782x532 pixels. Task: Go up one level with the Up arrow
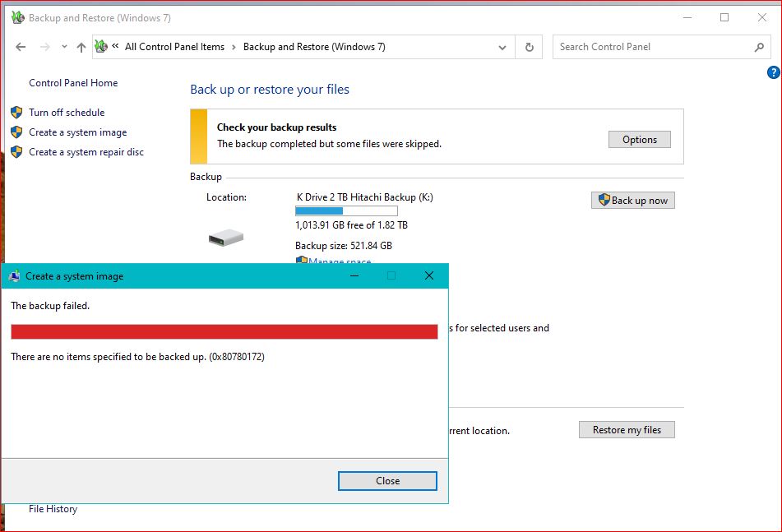pyautogui.click(x=81, y=48)
